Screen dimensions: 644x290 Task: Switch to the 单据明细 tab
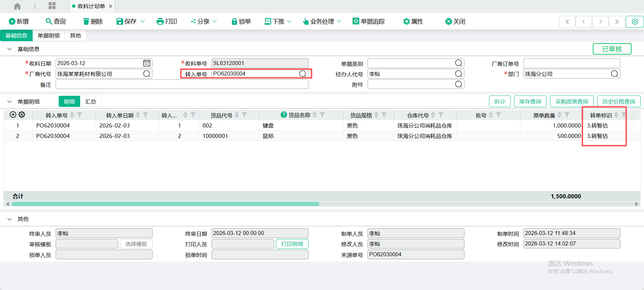pyautogui.click(x=49, y=35)
